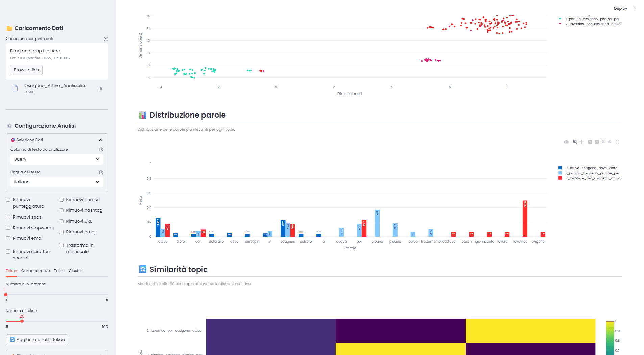Open the three-dot main menu
Viewport: 644px width, 355px height.
(x=635, y=9)
